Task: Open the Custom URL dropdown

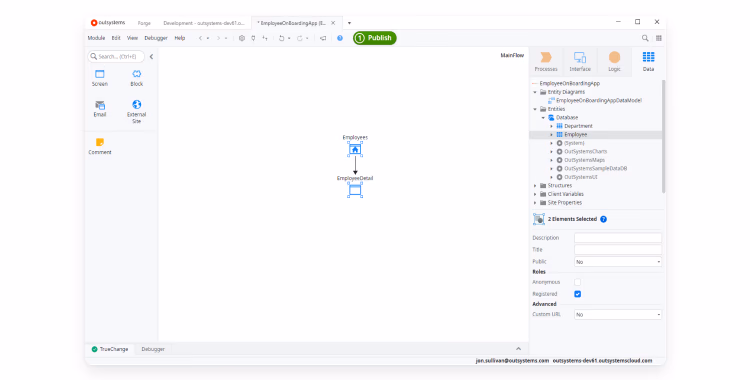Action: (x=618, y=314)
